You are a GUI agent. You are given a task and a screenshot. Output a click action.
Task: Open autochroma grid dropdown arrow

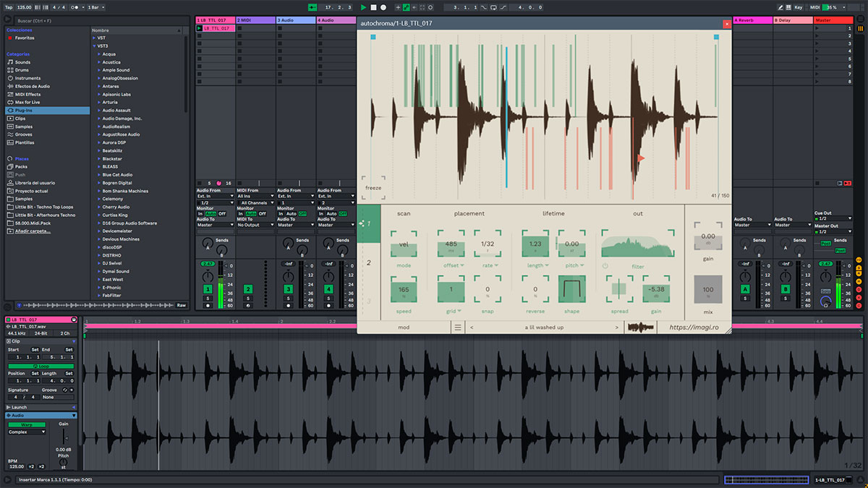click(459, 311)
